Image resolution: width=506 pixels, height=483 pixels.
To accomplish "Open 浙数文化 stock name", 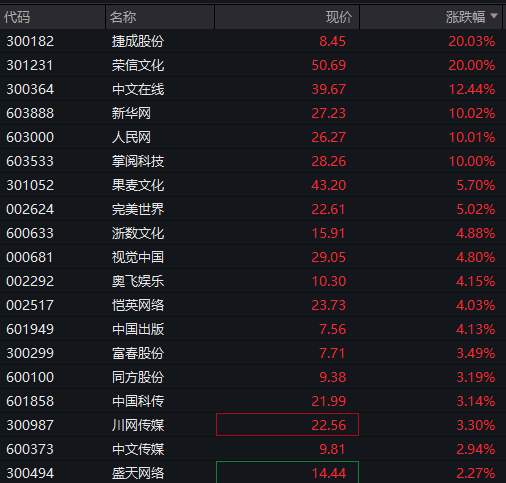I will [x=138, y=233].
